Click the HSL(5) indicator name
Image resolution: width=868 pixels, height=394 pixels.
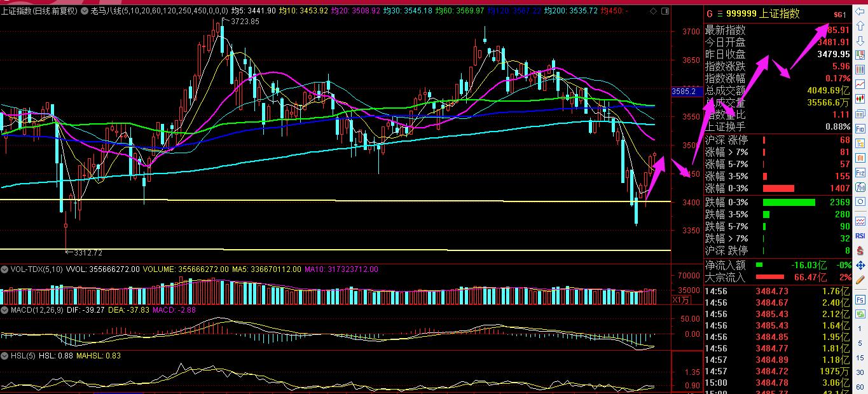point(23,356)
